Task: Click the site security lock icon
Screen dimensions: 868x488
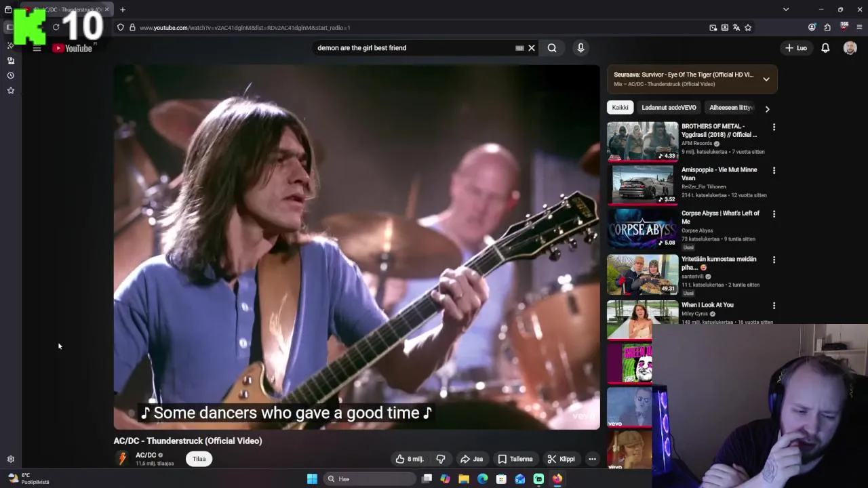Action: click(132, 28)
